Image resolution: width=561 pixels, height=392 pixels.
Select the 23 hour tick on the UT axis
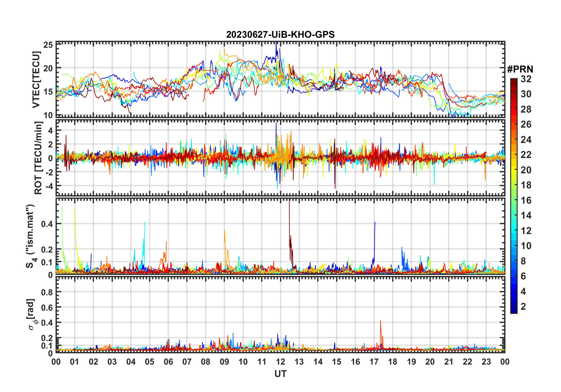[x=486, y=362]
